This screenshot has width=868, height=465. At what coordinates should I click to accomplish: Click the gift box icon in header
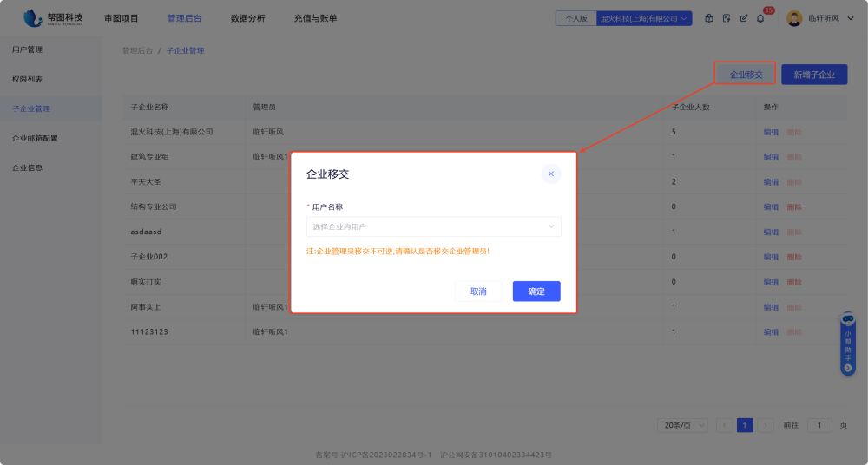click(709, 18)
